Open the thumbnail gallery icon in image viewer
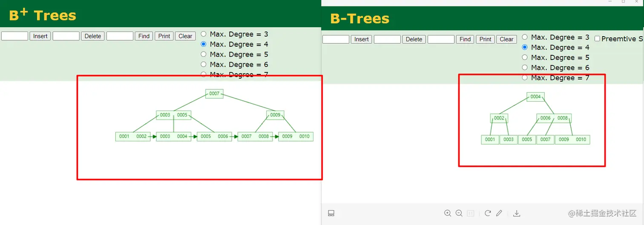 pyautogui.click(x=331, y=213)
